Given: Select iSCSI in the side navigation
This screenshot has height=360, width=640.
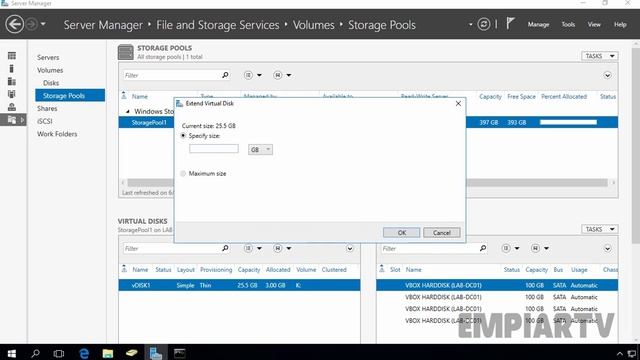Looking at the screenshot, I should point(44,121).
